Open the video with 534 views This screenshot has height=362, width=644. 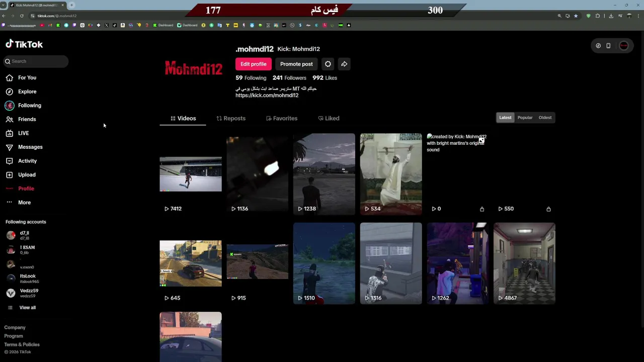click(391, 174)
